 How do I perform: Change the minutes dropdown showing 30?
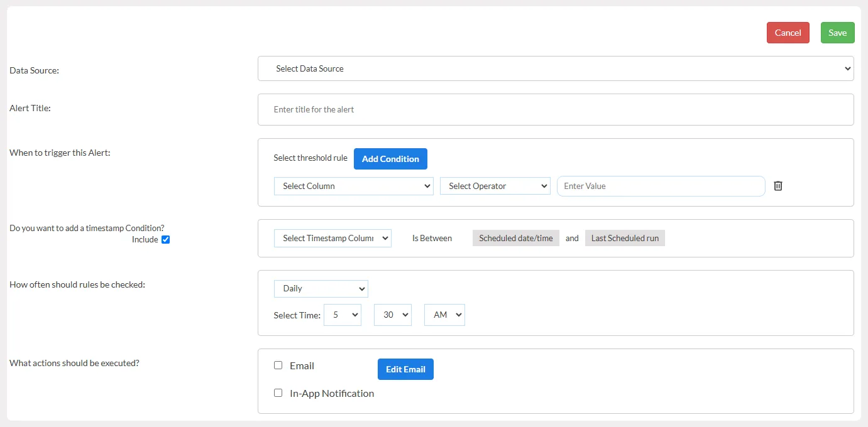pos(392,315)
